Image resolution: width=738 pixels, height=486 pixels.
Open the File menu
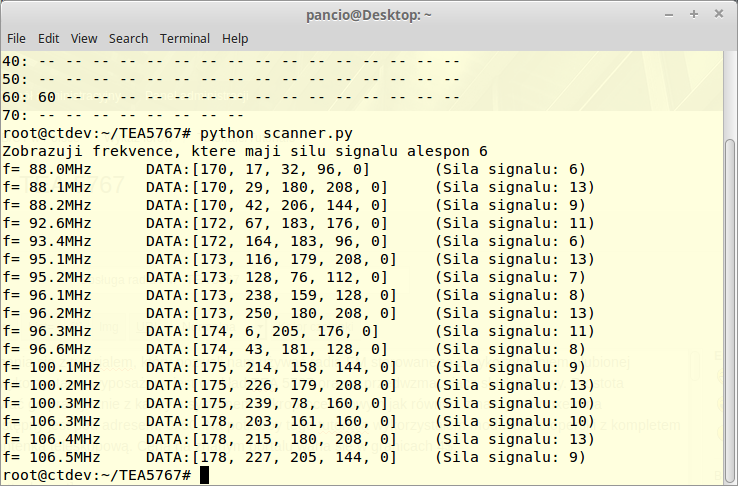point(16,38)
